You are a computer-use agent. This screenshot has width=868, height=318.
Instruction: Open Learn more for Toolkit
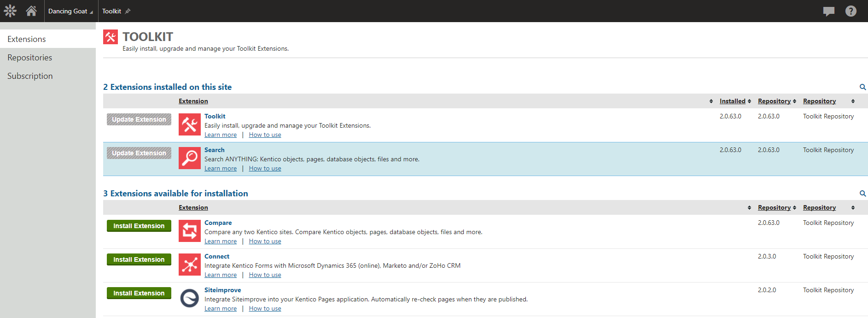click(x=221, y=135)
